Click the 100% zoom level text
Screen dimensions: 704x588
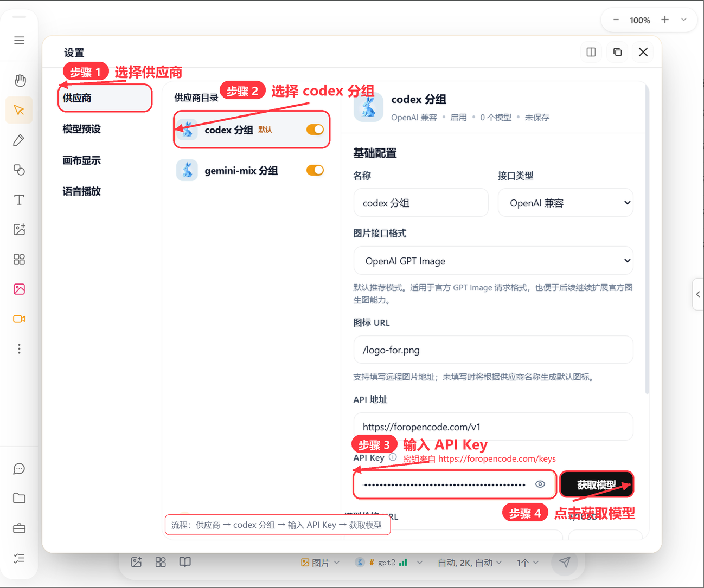[x=640, y=20]
